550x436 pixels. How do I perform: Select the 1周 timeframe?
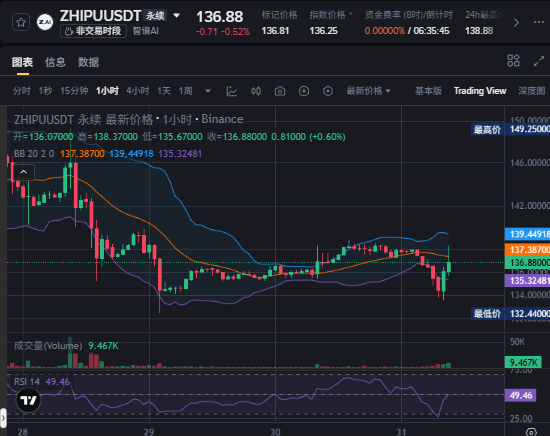(186, 91)
